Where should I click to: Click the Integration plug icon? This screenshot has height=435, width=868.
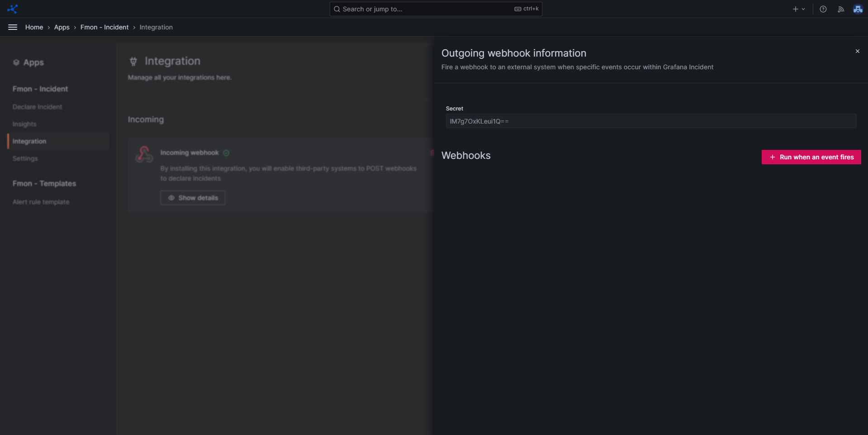click(x=133, y=62)
